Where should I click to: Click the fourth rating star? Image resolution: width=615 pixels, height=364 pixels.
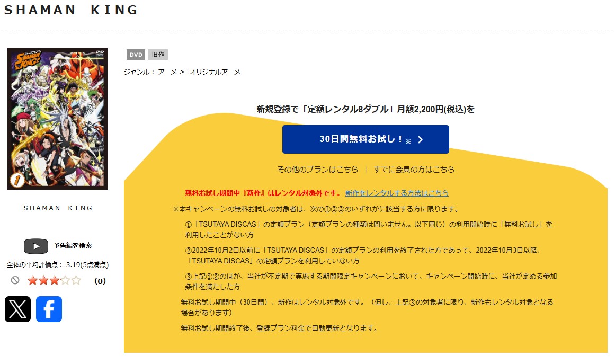[66, 280]
